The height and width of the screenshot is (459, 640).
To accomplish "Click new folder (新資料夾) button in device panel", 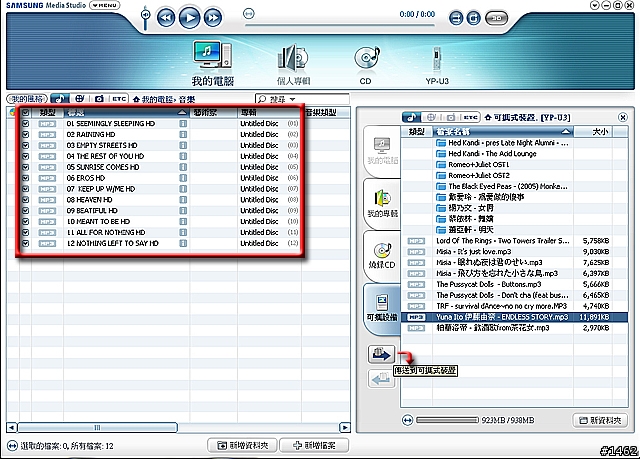I will coord(600,420).
